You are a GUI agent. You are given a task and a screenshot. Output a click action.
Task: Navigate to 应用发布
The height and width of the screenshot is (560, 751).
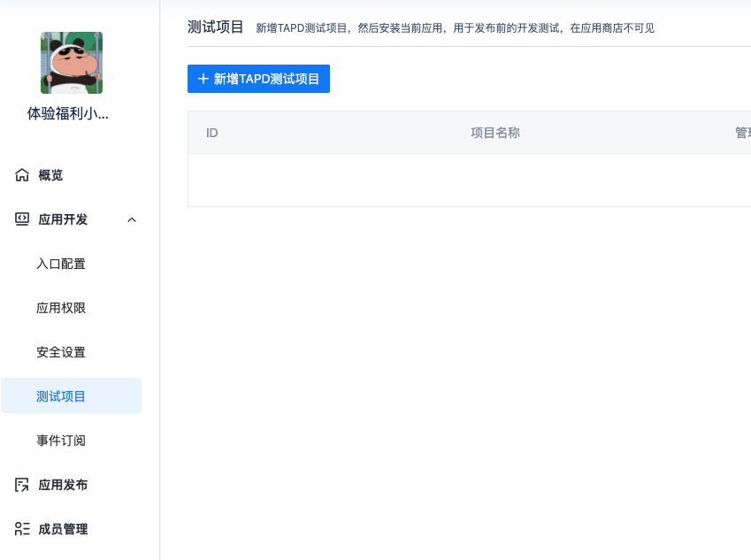(61, 484)
